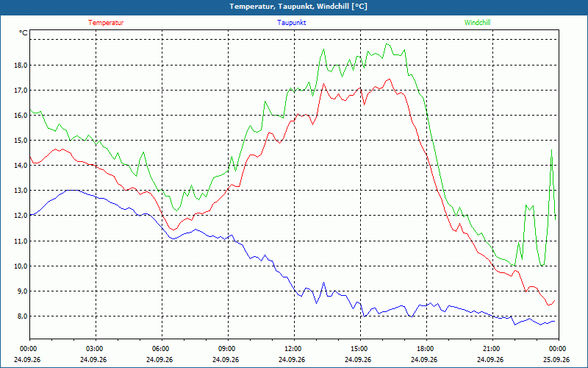Click the blue Taupunkt legend label
588x368 pixels.
coord(291,23)
